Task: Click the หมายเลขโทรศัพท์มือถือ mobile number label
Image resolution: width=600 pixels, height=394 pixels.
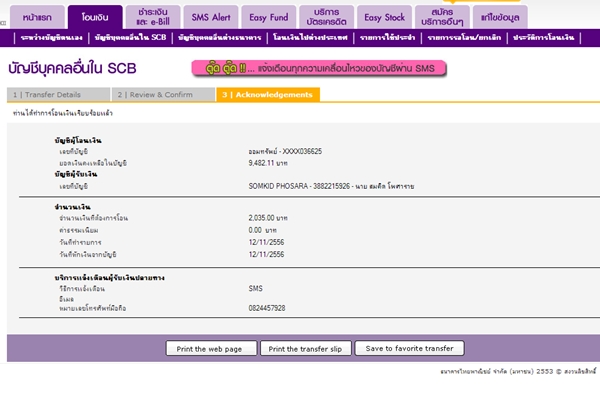Action: point(93,308)
